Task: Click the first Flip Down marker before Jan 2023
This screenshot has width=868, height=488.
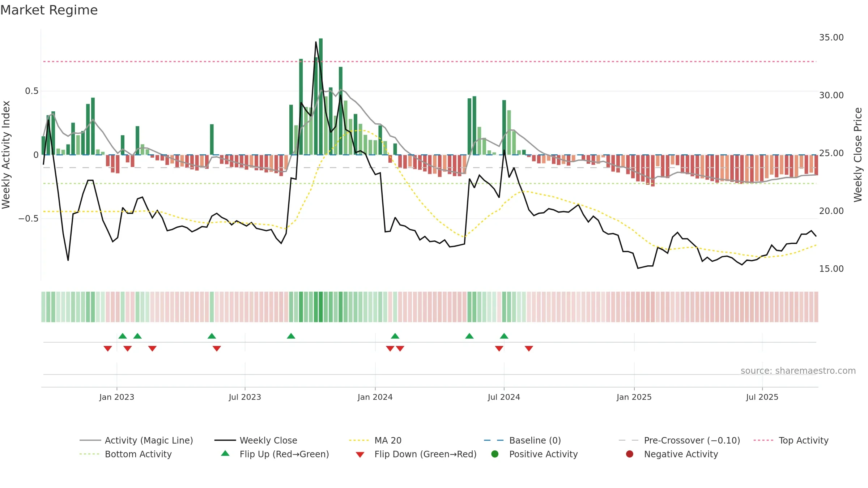Action: (x=108, y=348)
